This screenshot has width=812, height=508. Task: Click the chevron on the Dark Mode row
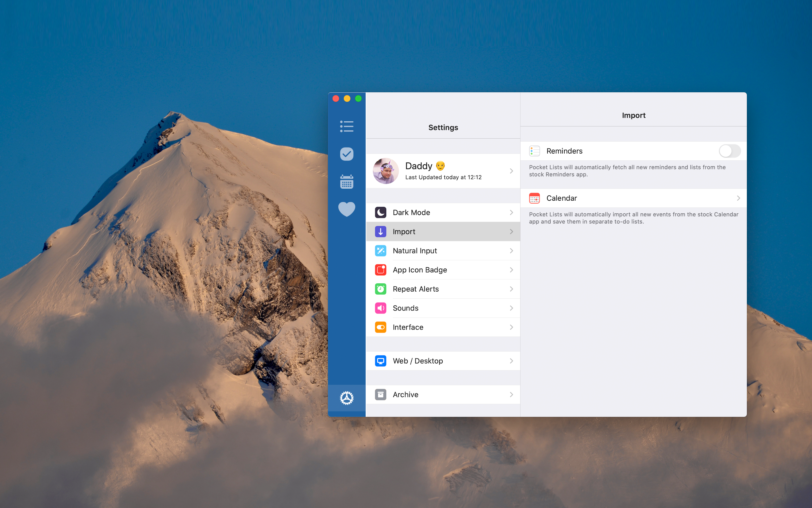tap(511, 212)
